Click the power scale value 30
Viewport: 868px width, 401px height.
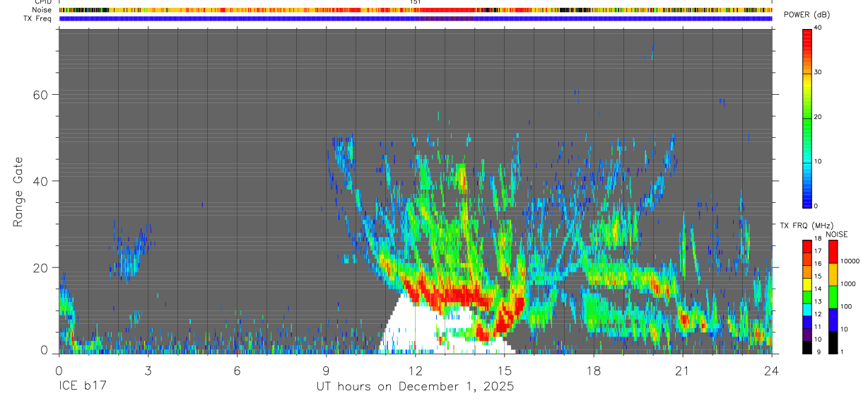pos(819,72)
